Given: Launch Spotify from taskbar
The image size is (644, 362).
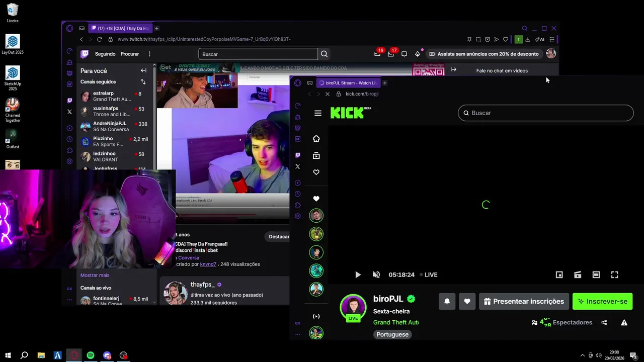Looking at the screenshot, I should (91, 355).
